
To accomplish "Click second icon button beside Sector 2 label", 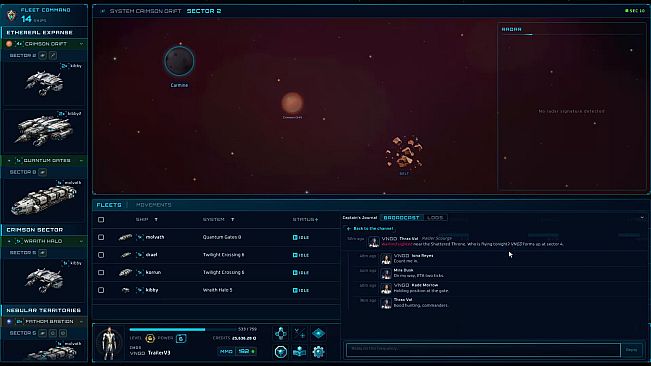I will [53, 55].
